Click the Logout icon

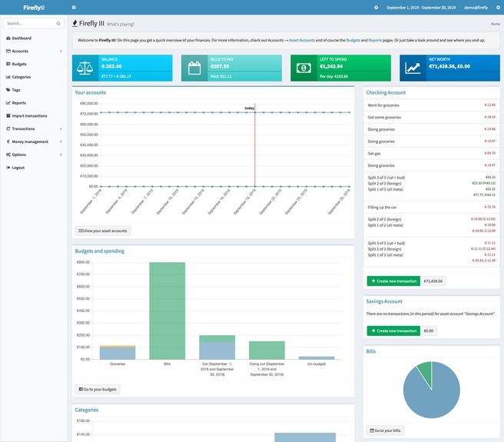pyautogui.click(x=8, y=168)
